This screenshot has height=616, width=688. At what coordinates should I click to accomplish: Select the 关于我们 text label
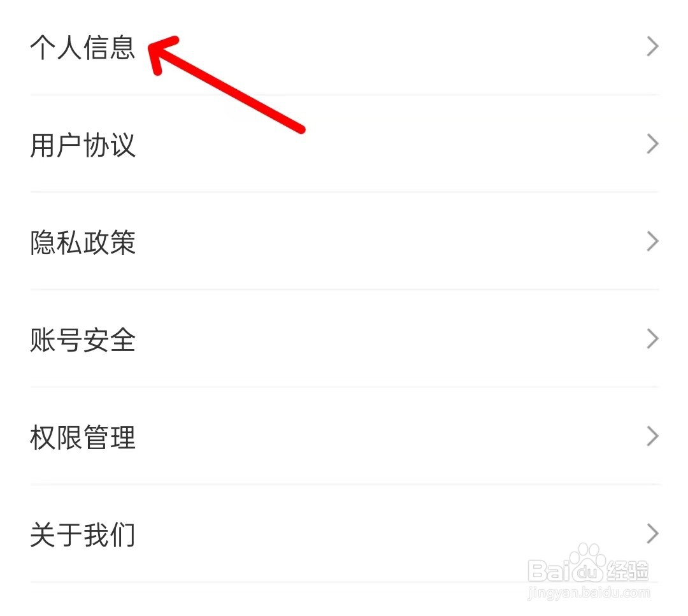click(x=82, y=534)
